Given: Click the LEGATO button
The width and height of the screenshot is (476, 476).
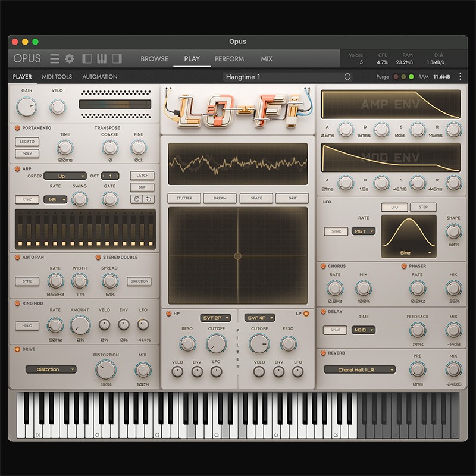Looking at the screenshot, I should tap(27, 142).
